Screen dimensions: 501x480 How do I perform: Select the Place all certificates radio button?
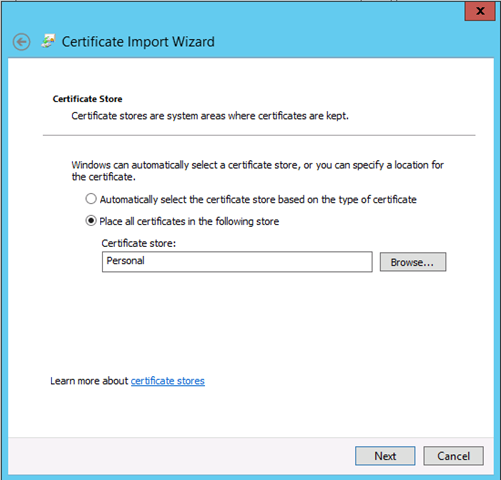click(x=91, y=221)
